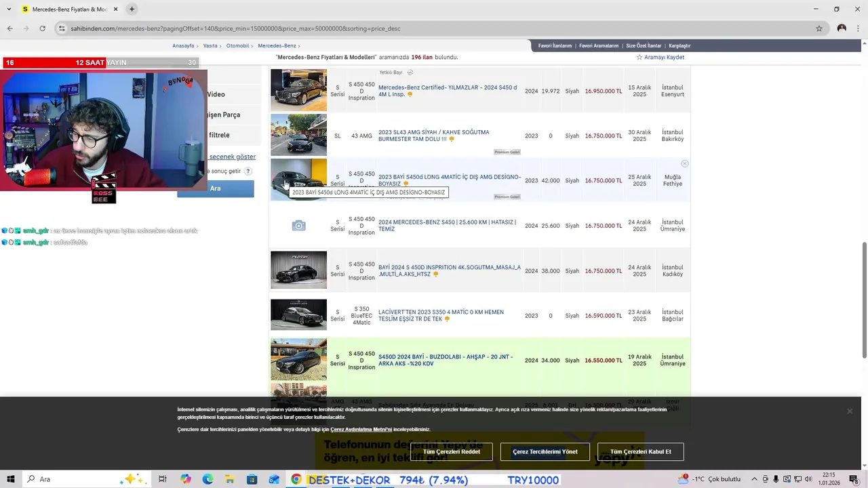This screenshot has width=868, height=488.
Task: Click the browser forward arrow
Action: [26, 28]
